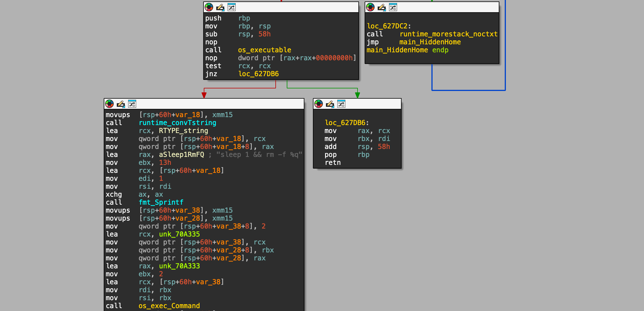Click loc_627DB6 jnz jump target

click(258, 74)
